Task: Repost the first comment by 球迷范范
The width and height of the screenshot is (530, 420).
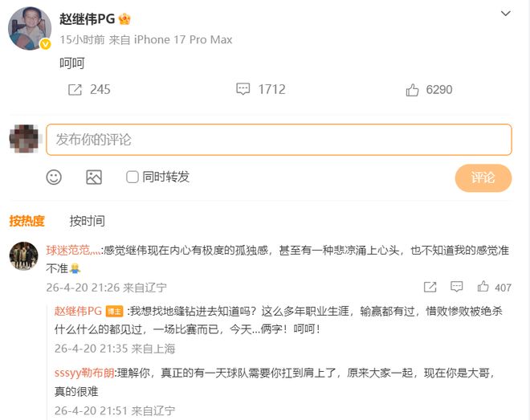Action: coord(430,287)
